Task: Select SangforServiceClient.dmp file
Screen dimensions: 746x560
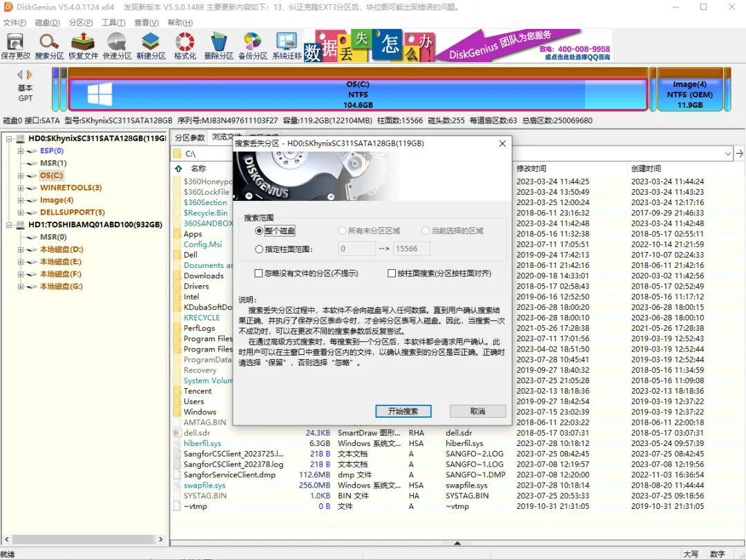Action: click(229, 475)
